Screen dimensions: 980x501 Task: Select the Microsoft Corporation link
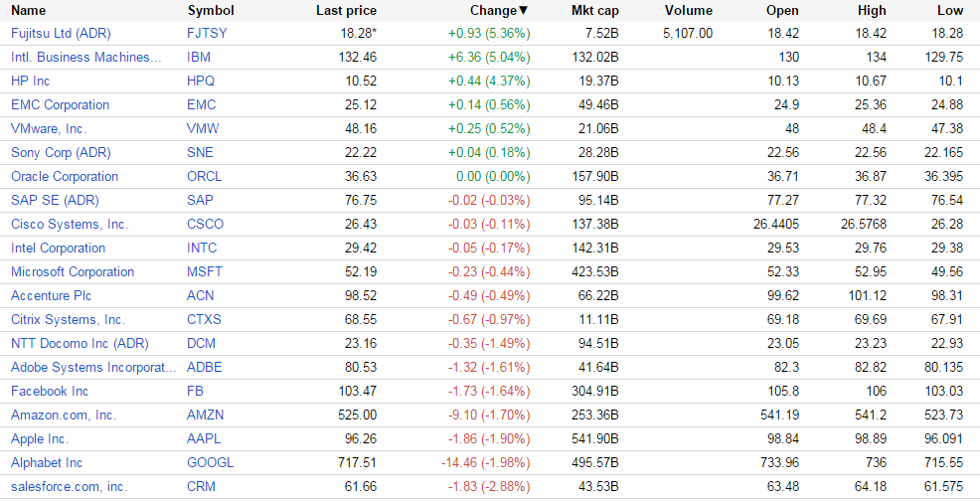pos(73,271)
